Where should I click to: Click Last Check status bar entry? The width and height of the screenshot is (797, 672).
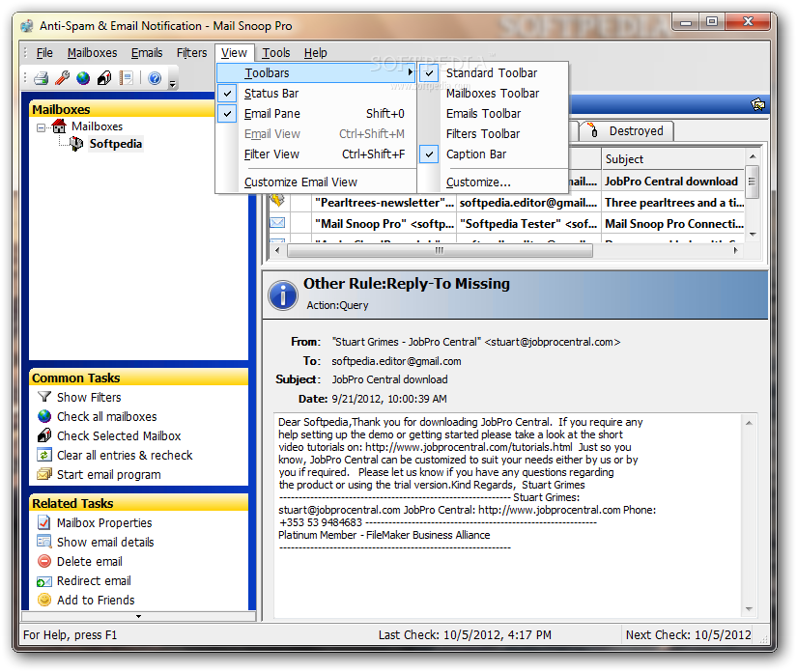465,634
